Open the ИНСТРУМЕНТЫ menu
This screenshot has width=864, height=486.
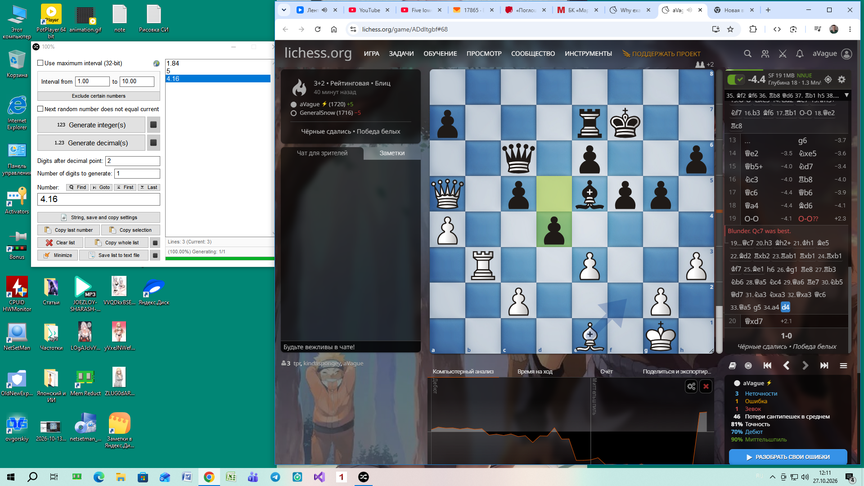tap(588, 53)
